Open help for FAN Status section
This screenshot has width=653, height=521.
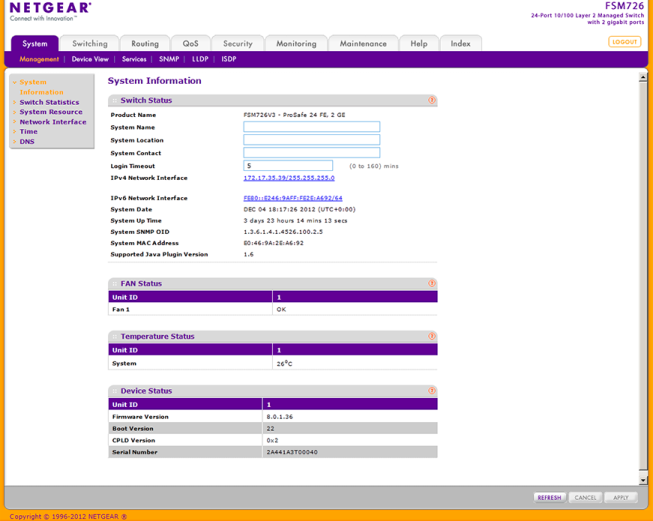tap(431, 284)
